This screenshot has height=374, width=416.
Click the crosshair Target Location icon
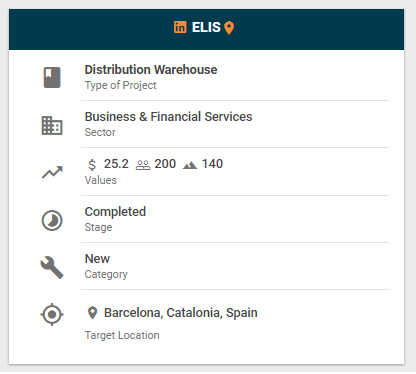[52, 314]
